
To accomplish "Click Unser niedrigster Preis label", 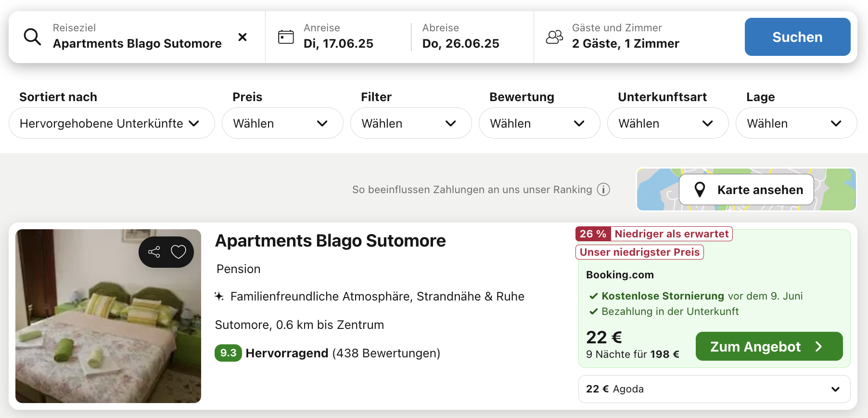I will (639, 252).
